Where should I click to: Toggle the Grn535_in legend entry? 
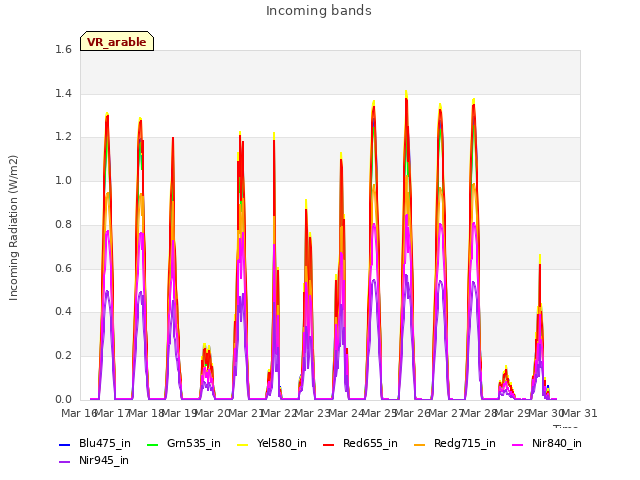pyautogui.click(x=184, y=443)
